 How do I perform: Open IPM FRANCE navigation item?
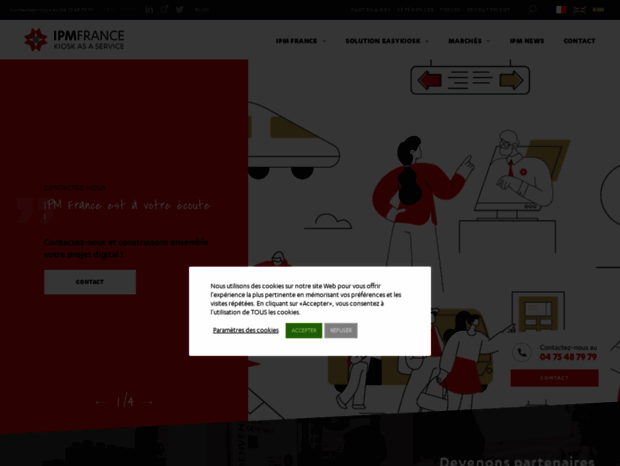coord(296,41)
